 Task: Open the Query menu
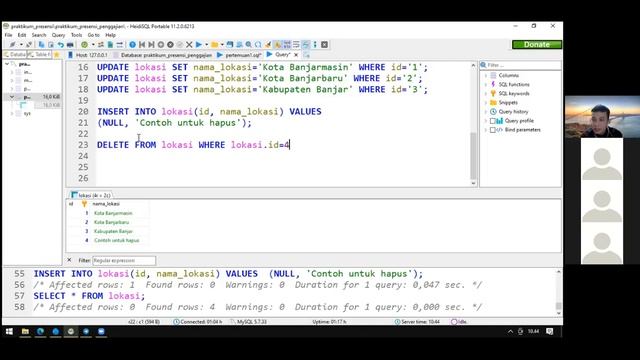coord(58,35)
